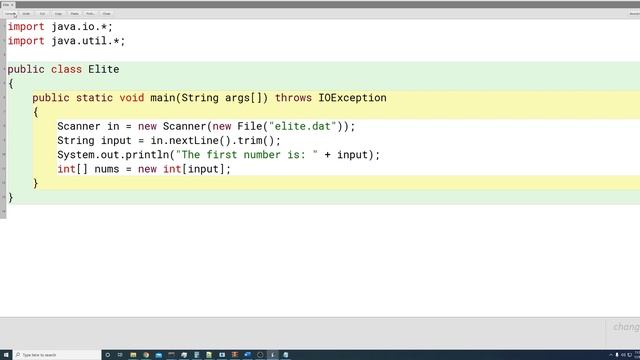Open the Windows Start menu
The width and height of the screenshot is (640, 360).
pyautogui.click(x=6, y=355)
